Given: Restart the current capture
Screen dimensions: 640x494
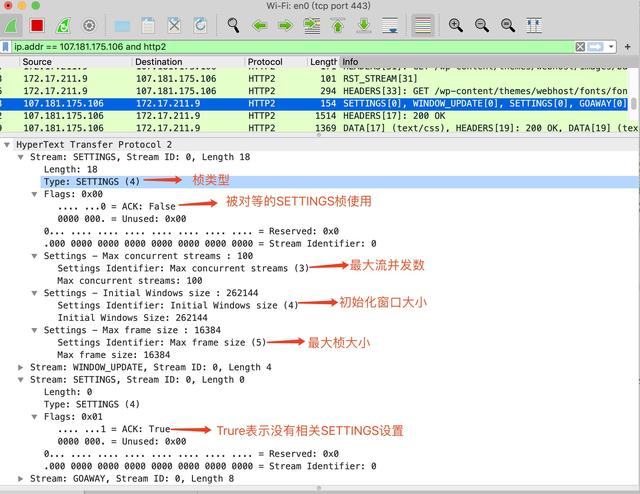Looking at the screenshot, I should (x=63, y=26).
